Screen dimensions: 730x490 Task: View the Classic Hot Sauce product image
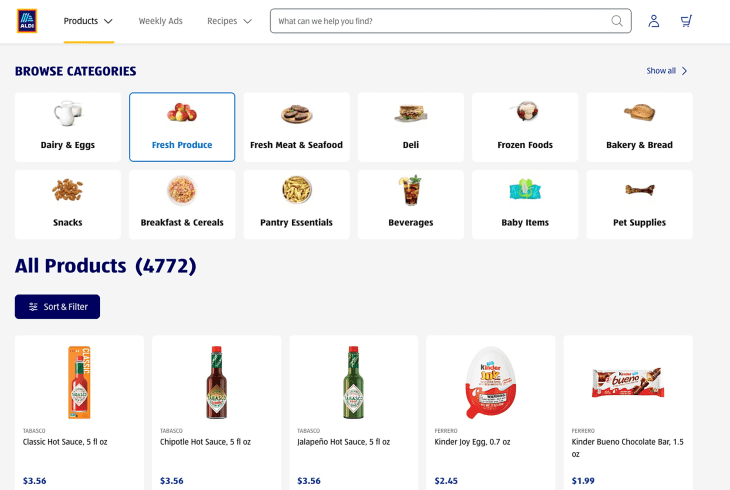click(x=79, y=382)
